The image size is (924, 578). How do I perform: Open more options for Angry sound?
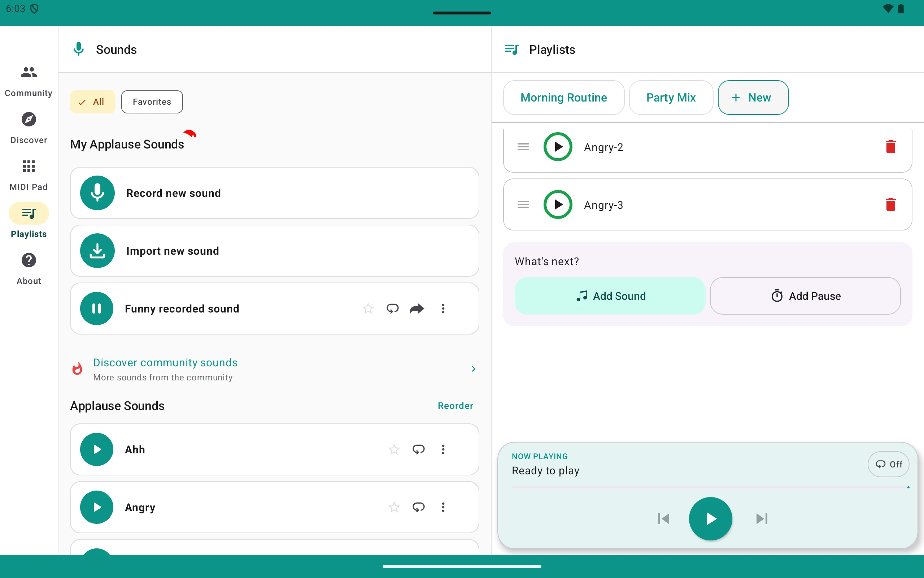443,507
